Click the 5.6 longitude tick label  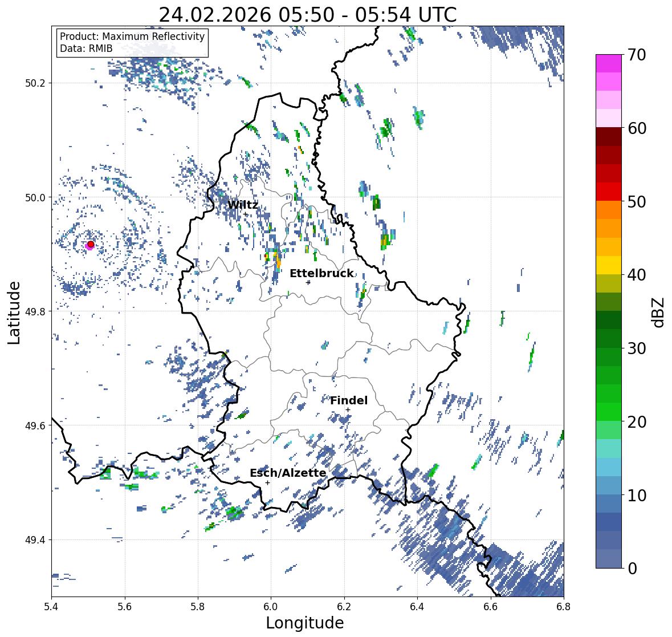[x=125, y=607]
